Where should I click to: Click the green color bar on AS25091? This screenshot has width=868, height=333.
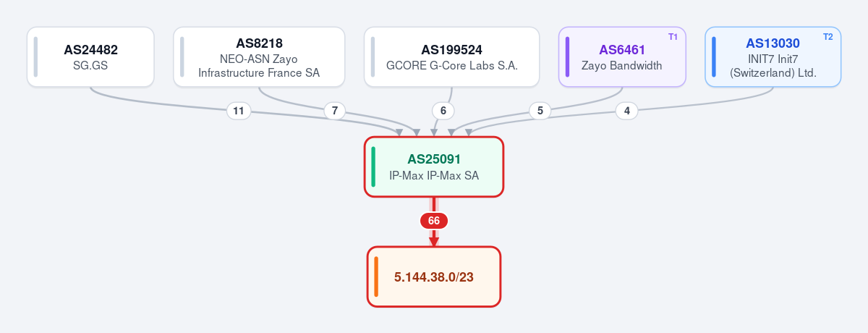pyautogui.click(x=373, y=166)
